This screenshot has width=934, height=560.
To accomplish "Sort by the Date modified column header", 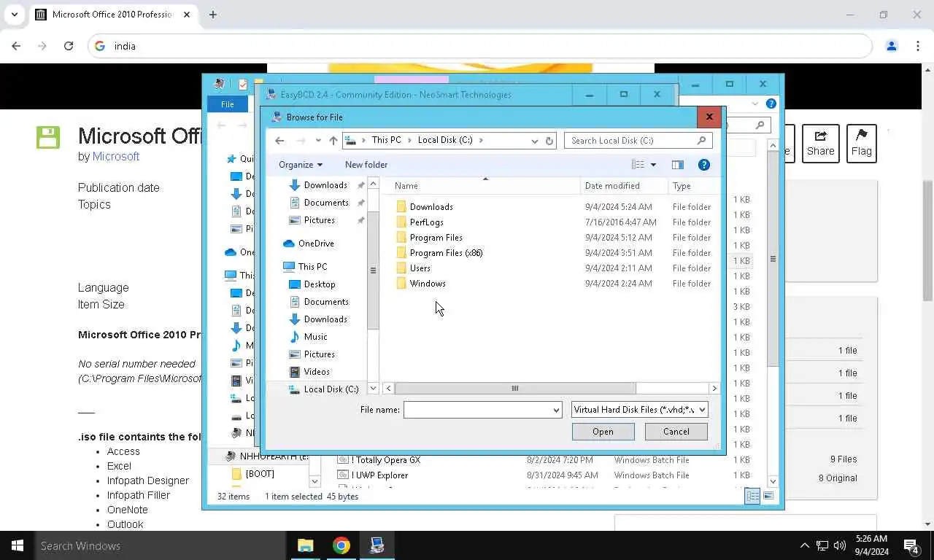I will coord(625,186).
